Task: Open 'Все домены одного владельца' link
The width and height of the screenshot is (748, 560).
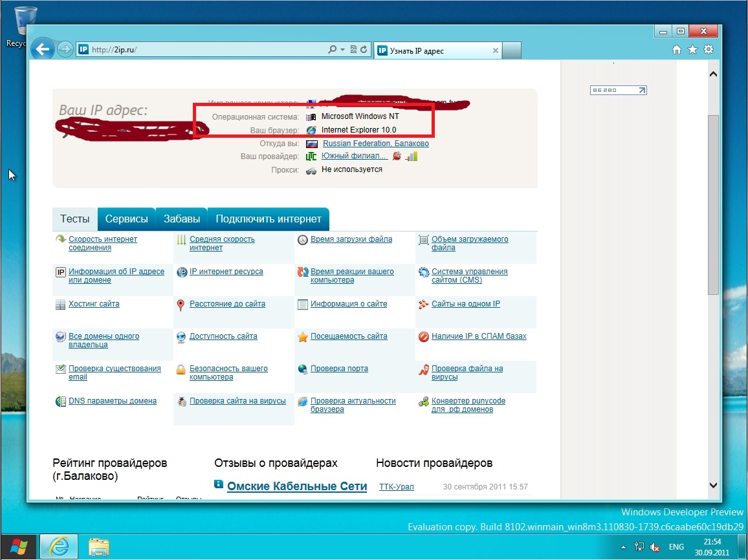Action: (104, 340)
